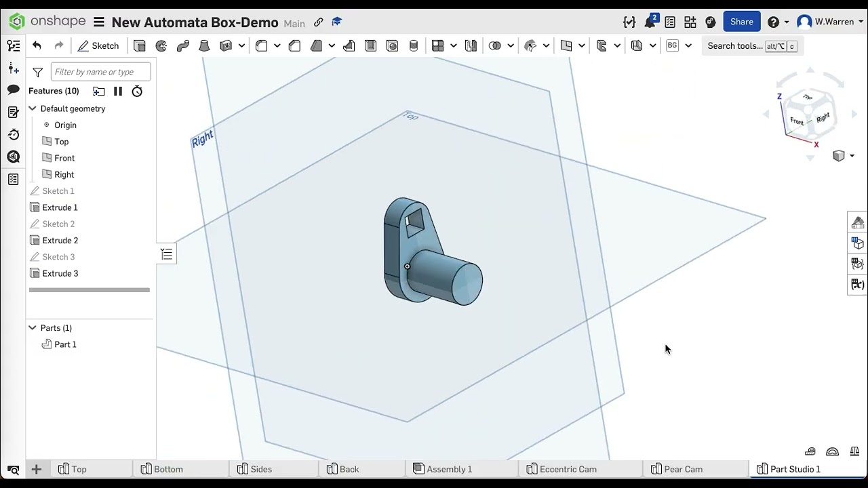The image size is (868, 488).
Task: Open the notifications bell
Action: point(650,22)
